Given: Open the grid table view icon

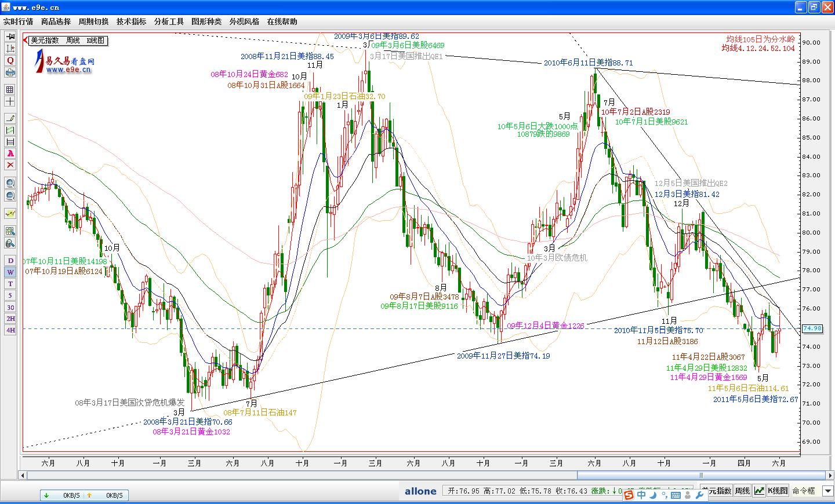Looking at the screenshot, I should pos(10,90).
